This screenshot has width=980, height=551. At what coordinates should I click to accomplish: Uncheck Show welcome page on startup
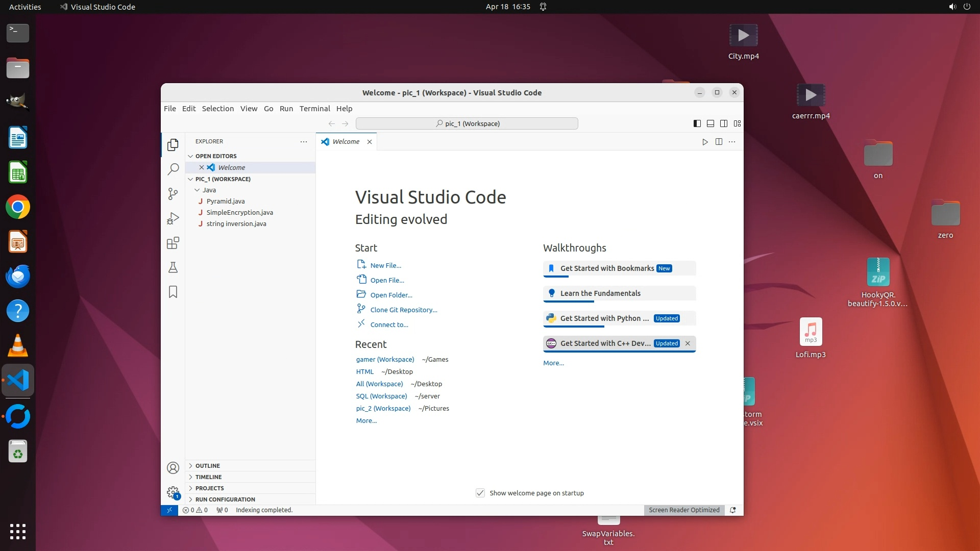[480, 493]
